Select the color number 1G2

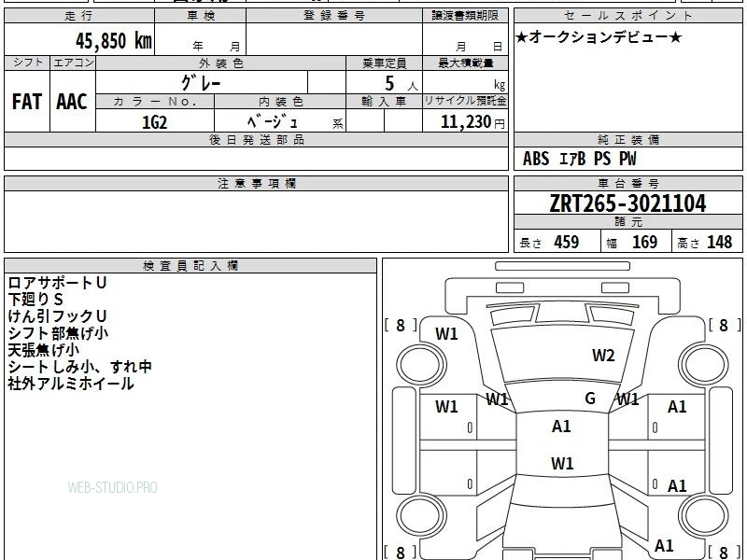[155, 122]
